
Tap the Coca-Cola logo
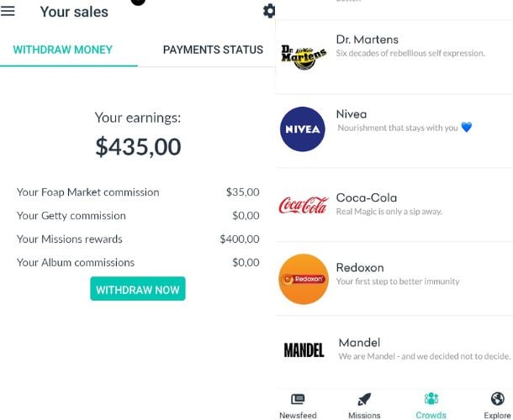pyautogui.click(x=303, y=205)
